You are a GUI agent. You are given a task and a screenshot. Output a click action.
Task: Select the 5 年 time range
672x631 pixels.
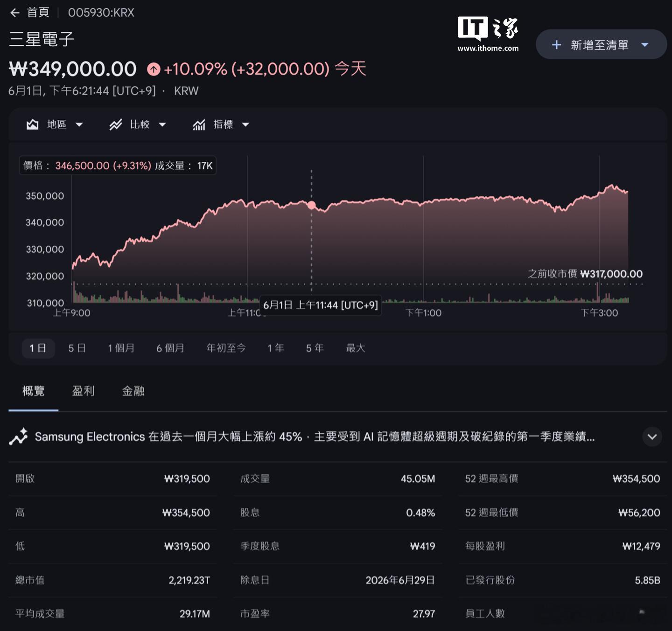pyautogui.click(x=315, y=348)
